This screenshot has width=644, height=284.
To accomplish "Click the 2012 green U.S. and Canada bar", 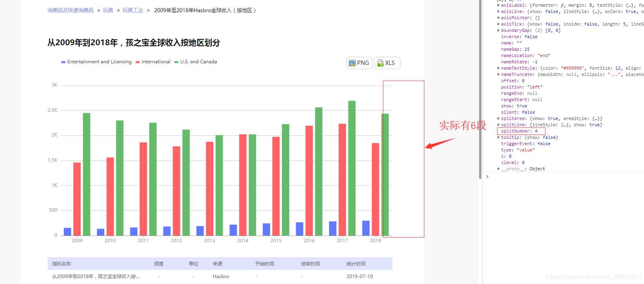I will point(186,183).
